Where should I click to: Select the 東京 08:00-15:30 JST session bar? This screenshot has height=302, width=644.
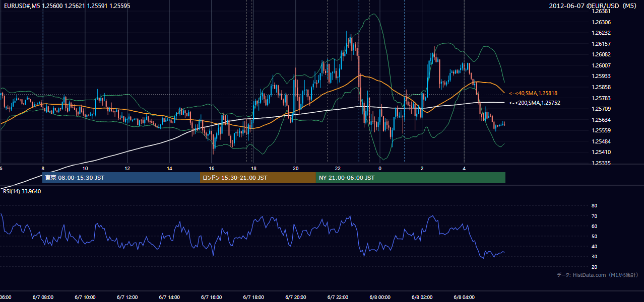[121, 178]
